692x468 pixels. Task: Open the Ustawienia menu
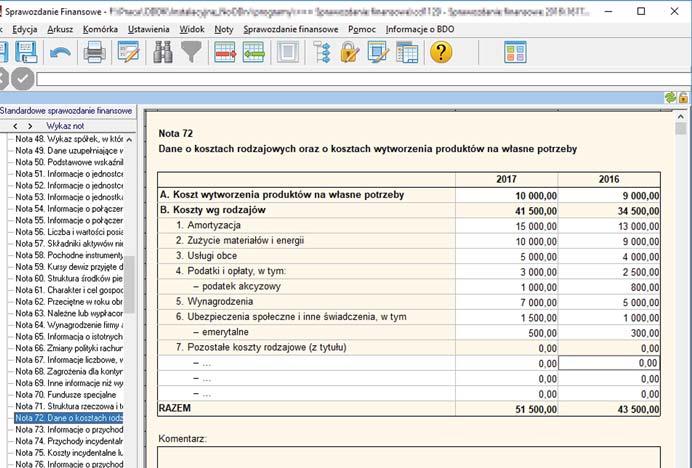[149, 29]
